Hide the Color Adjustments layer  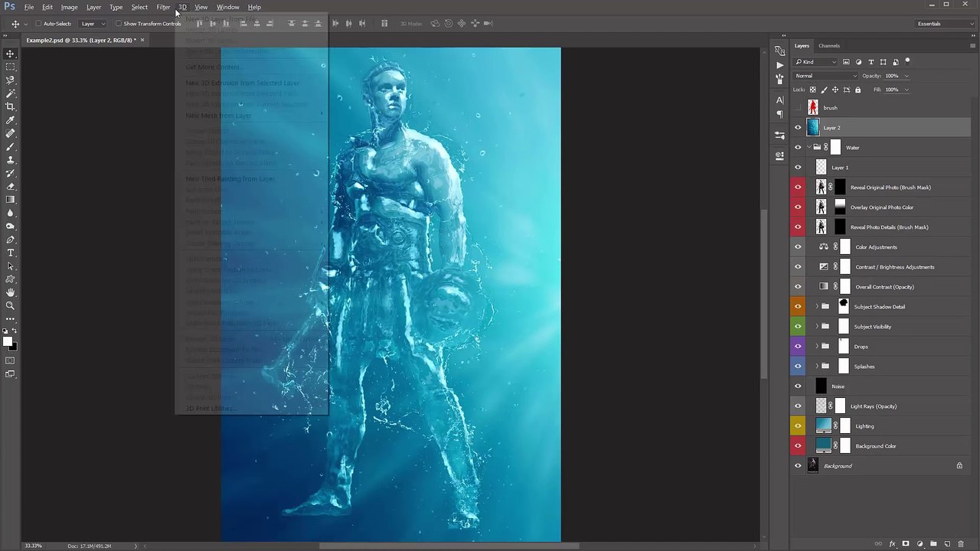798,247
